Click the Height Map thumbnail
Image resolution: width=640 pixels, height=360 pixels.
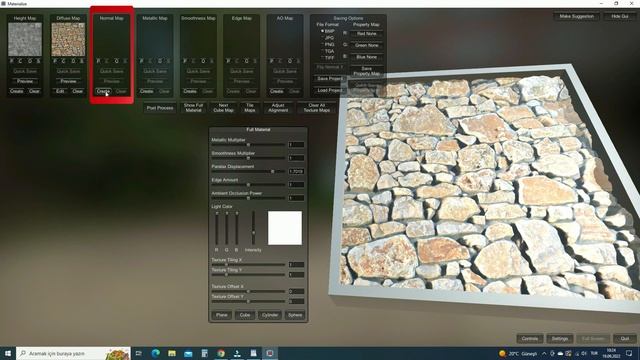click(25, 39)
